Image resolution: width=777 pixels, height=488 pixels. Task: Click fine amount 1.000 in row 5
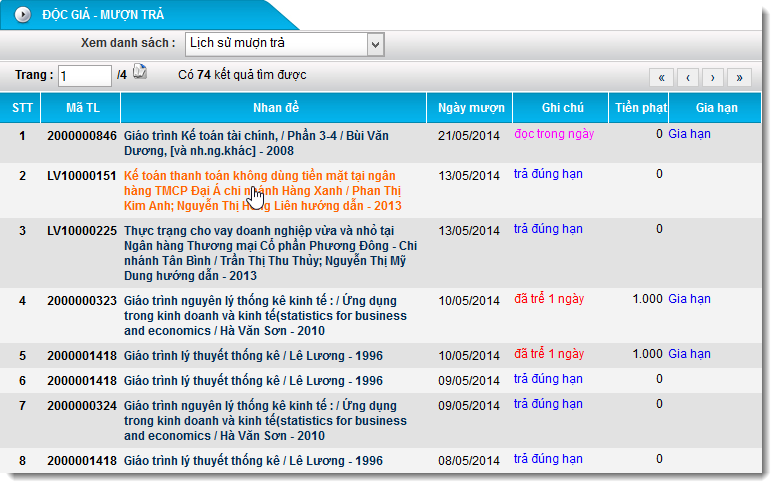tap(648, 354)
